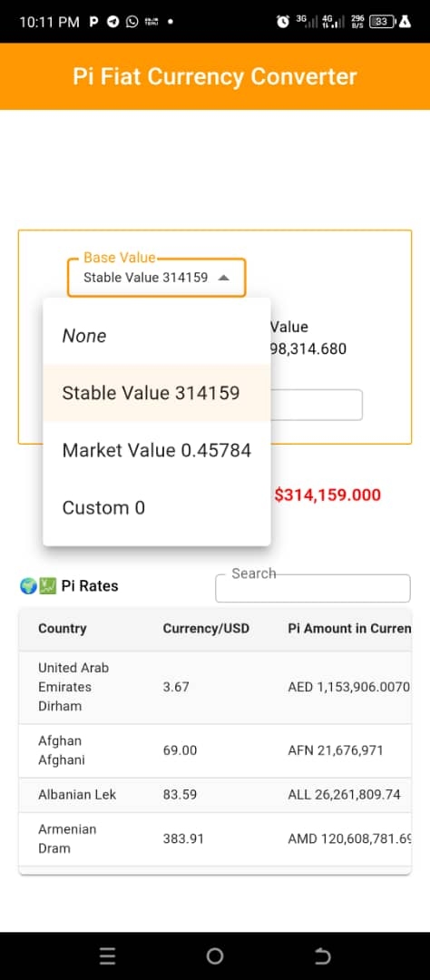The width and height of the screenshot is (430, 980).
Task: Select the Afghan Afghani table row
Action: pos(215,750)
